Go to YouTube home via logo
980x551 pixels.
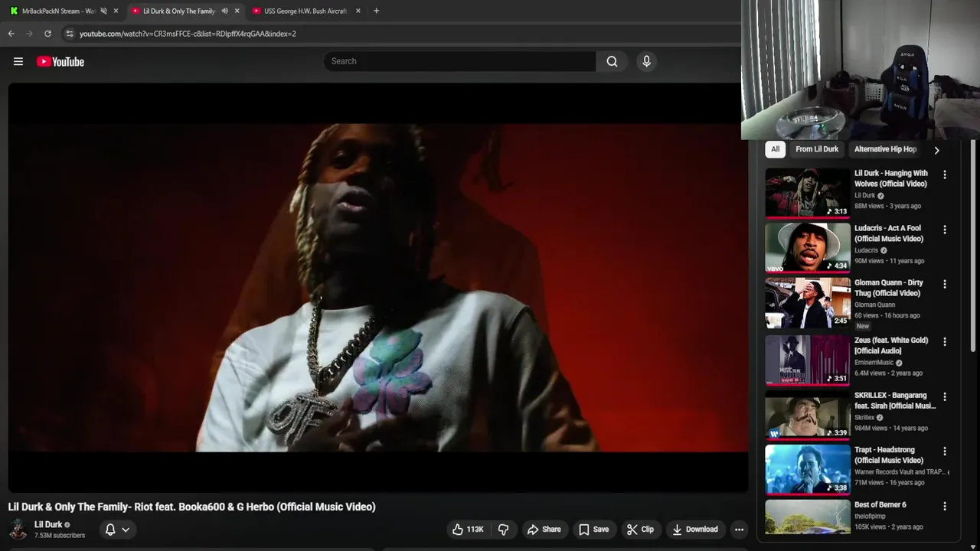pos(60,61)
